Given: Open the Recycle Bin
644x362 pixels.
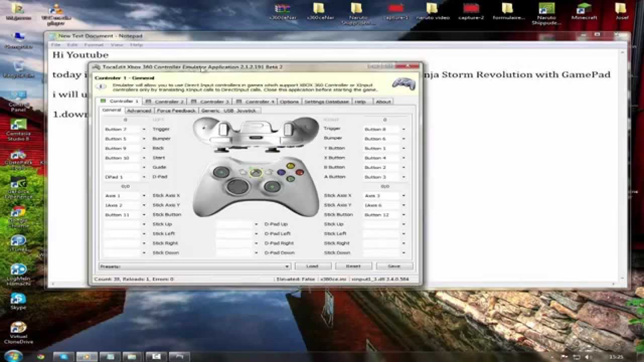Looking at the screenshot, I should 18,69.
